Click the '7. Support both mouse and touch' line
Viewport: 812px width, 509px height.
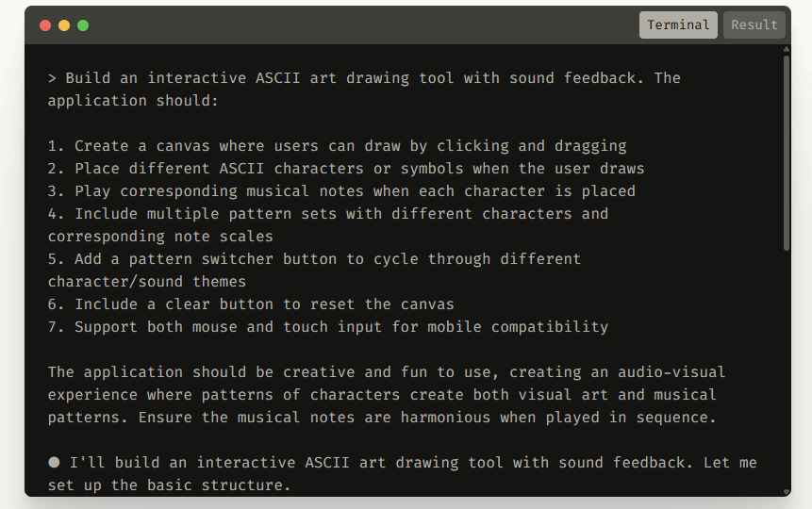pos(328,327)
